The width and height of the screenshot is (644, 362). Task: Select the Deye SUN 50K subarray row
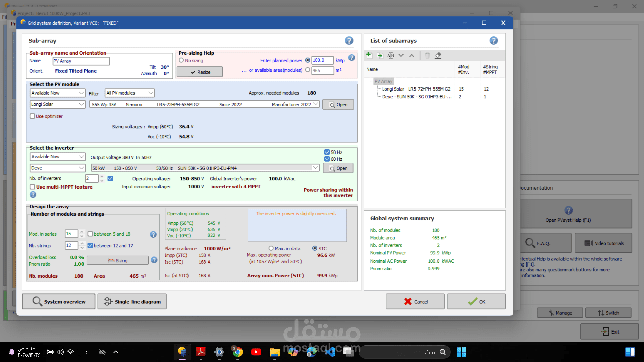click(x=417, y=97)
